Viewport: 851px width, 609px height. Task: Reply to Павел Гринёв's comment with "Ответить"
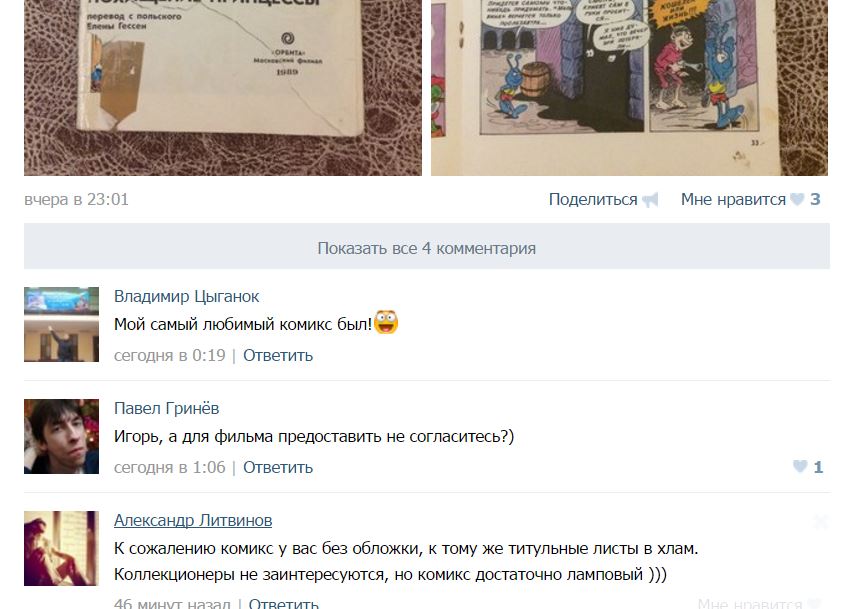click(x=278, y=467)
